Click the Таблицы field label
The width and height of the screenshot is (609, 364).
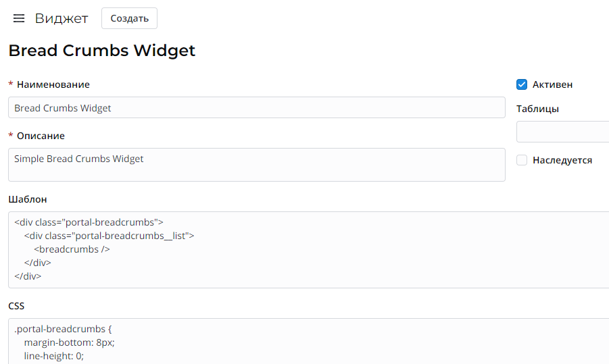(537, 109)
